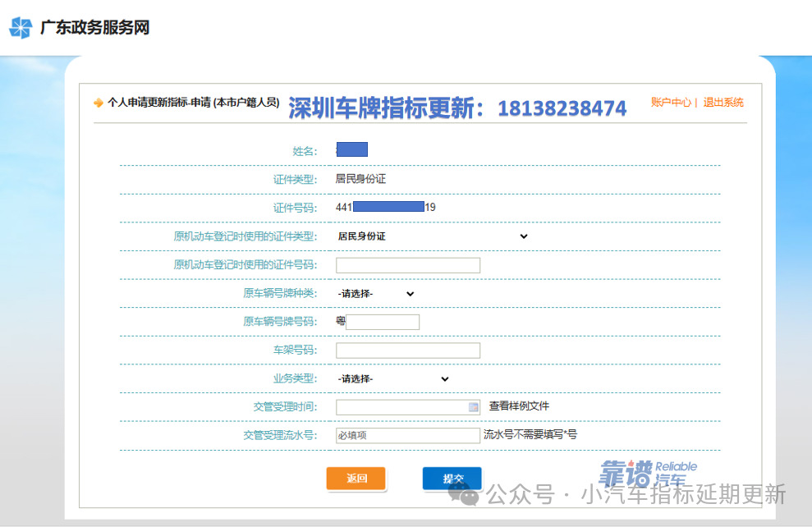
Task: Click the 车架号码 text field
Action: tap(408, 351)
